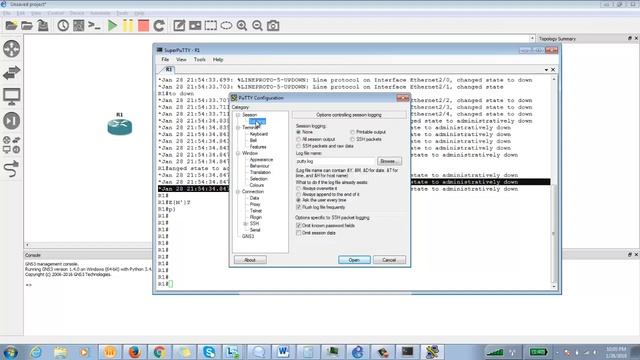Viewport: 640px width, 360px height.
Task: Click the Add a link cable icon
Action: click(11, 169)
